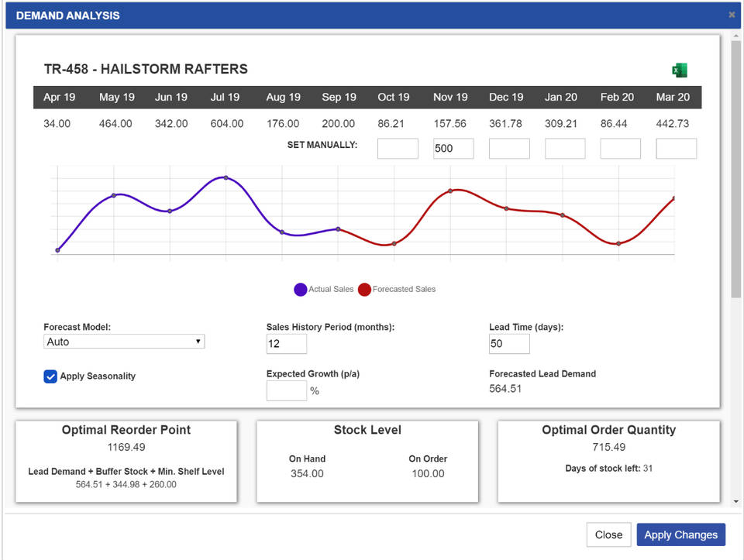Screen dimensions: 744x560
Task: Click the Close button
Action: pos(609,535)
